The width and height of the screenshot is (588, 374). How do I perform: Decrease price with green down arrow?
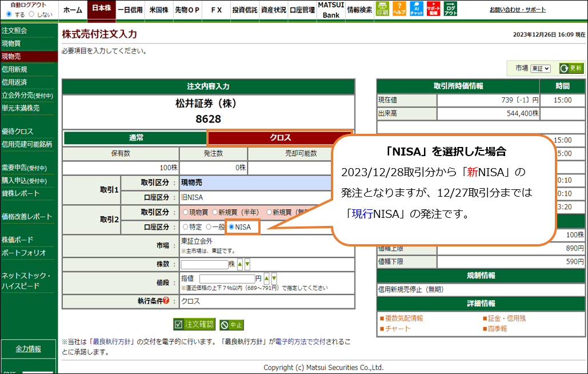click(x=274, y=278)
